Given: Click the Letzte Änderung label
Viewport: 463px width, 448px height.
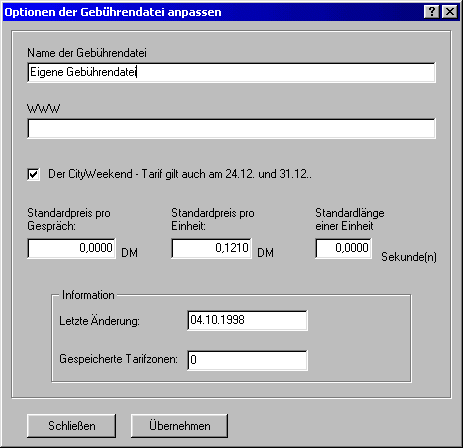Looking at the screenshot, I should (x=100, y=320).
